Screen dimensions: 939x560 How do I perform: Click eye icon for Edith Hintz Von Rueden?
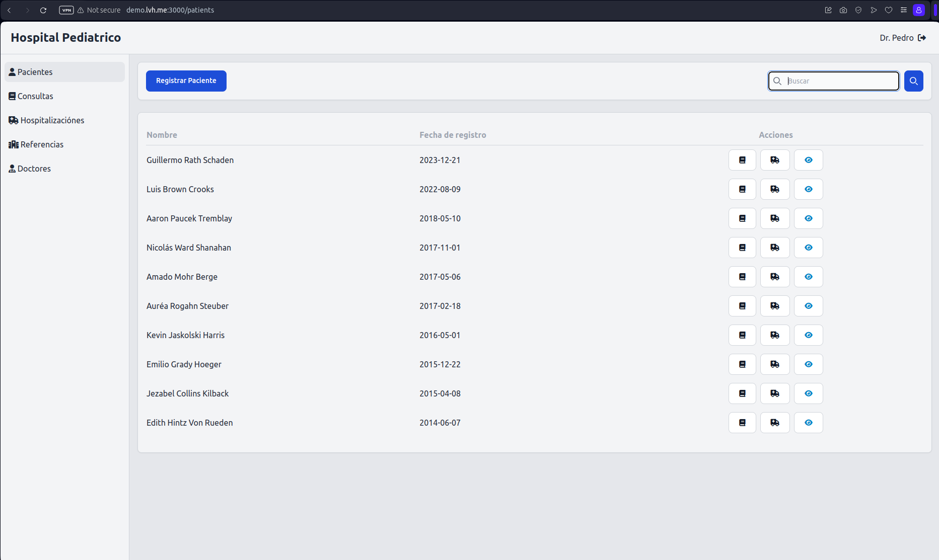click(809, 423)
